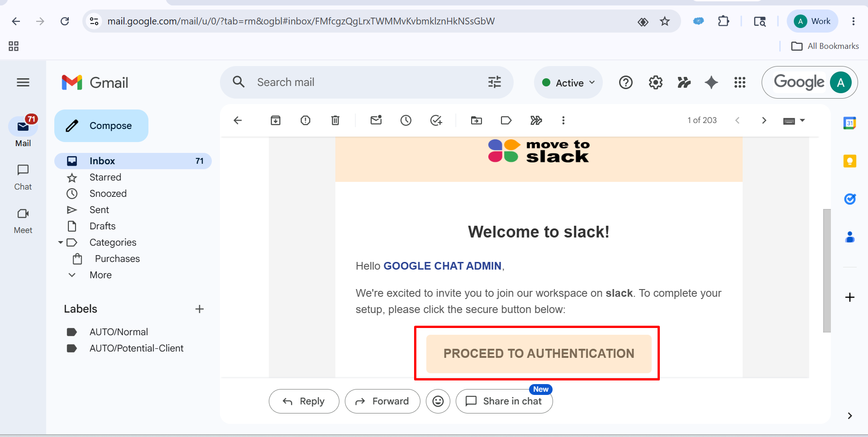This screenshot has width=868, height=437.
Task: Open browser Extensions puzzle icon
Action: pyautogui.click(x=724, y=21)
